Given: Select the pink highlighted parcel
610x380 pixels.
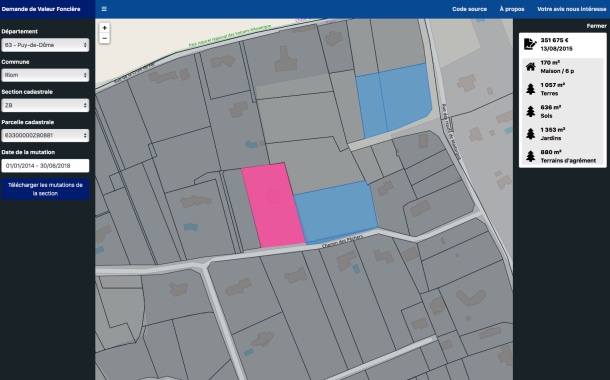Looking at the screenshot, I should [273, 205].
